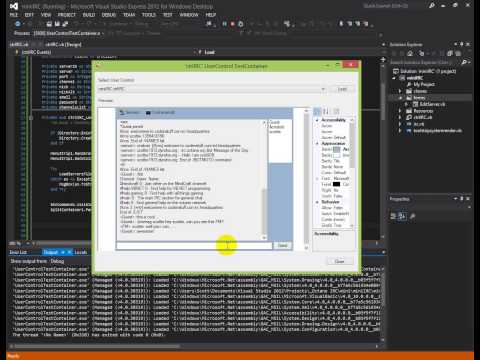Collapse the vbIRC project node
Viewport: 480px width, 360px height.
pos(394,78)
